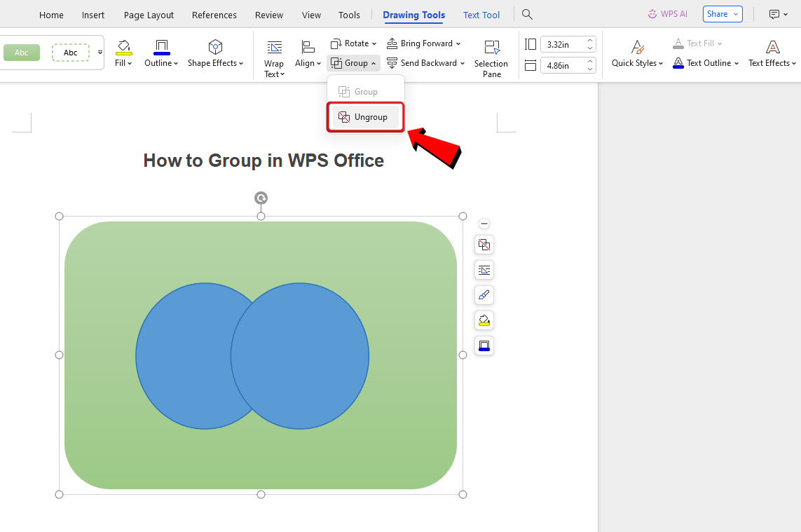
Task: Click the Bring Forward icon
Action: 392,43
